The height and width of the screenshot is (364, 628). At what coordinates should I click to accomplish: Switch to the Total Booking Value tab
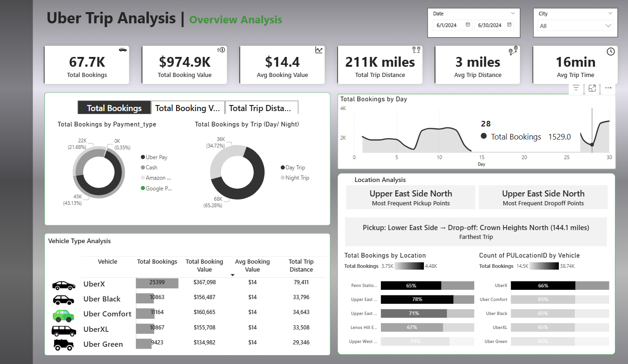click(x=187, y=108)
